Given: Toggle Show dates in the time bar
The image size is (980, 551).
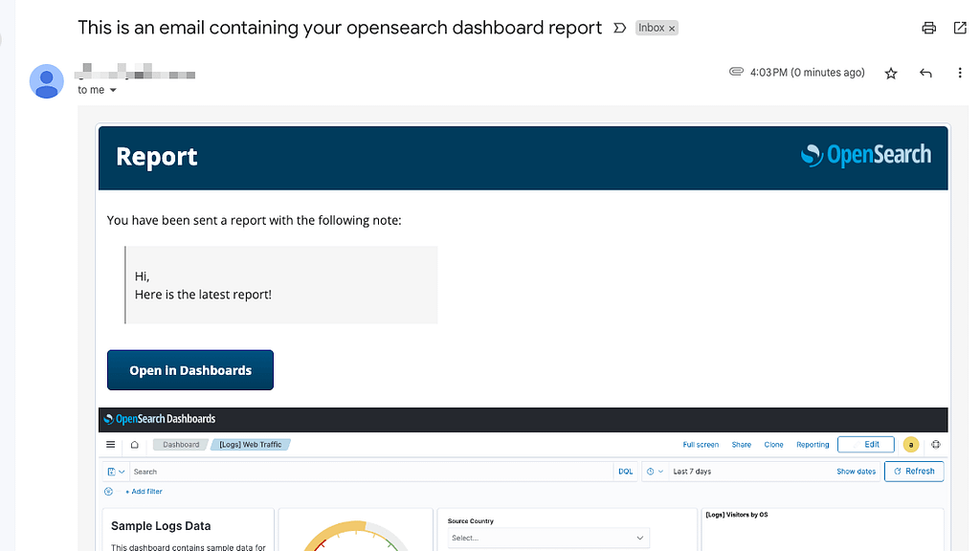Looking at the screenshot, I should tap(856, 471).
